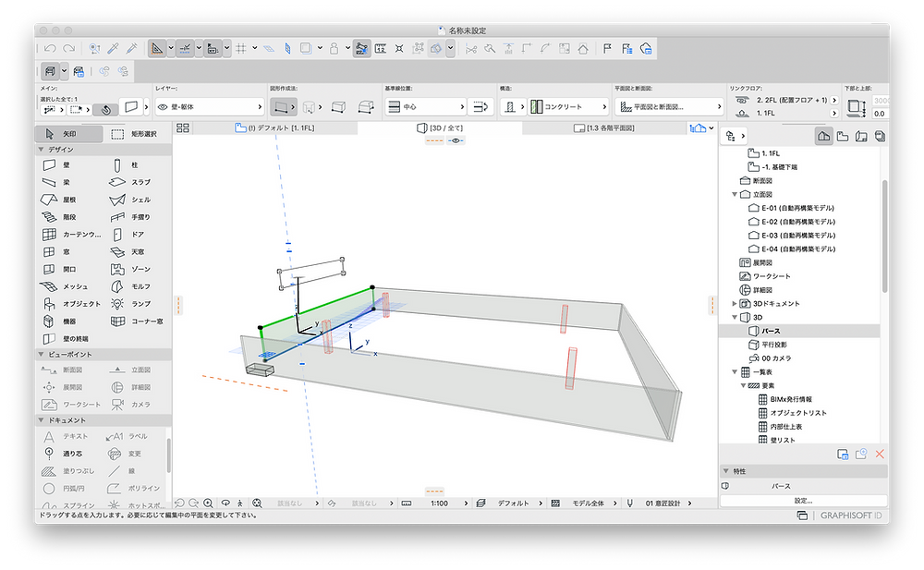Open top link story 2FL dropdown arrow

point(834,100)
